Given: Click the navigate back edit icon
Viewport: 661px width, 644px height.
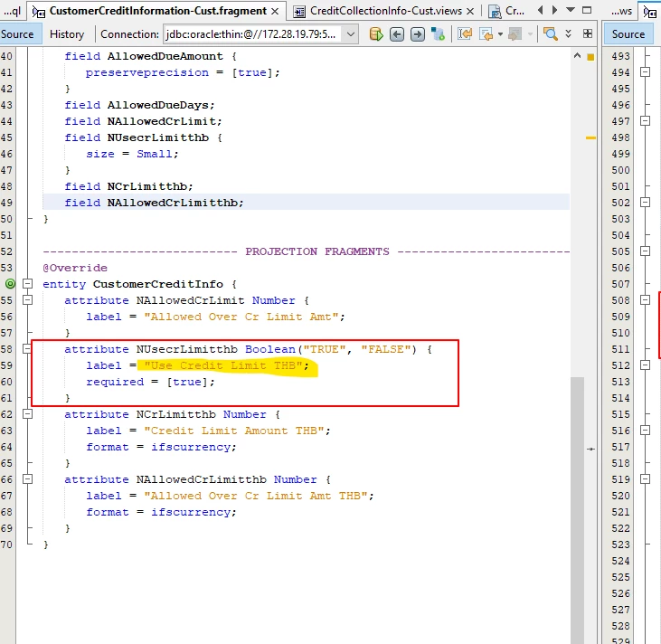Looking at the screenshot, I should click(486, 34).
